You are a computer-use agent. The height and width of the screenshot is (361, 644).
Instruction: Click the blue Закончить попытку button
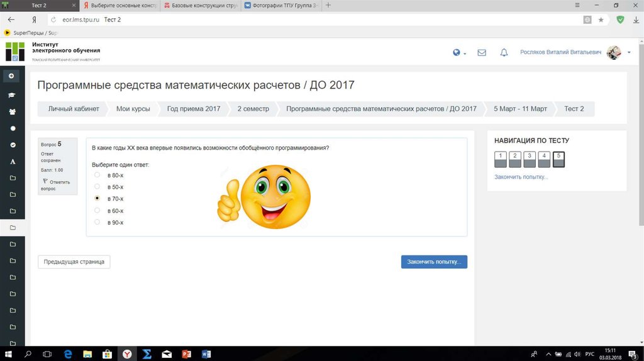434,262
